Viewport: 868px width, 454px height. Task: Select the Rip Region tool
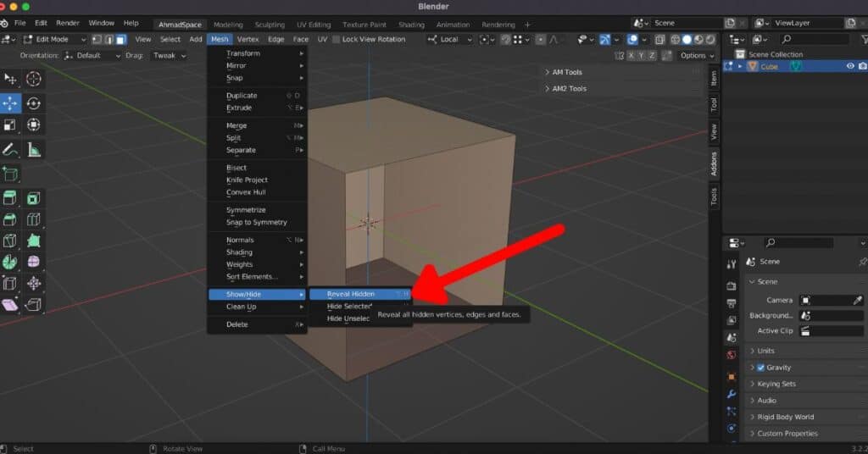click(34, 304)
